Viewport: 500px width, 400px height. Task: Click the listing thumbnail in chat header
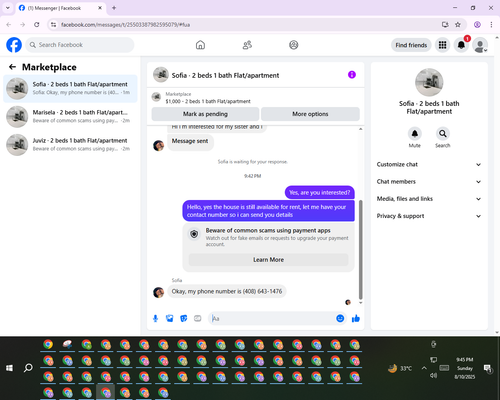(161, 75)
